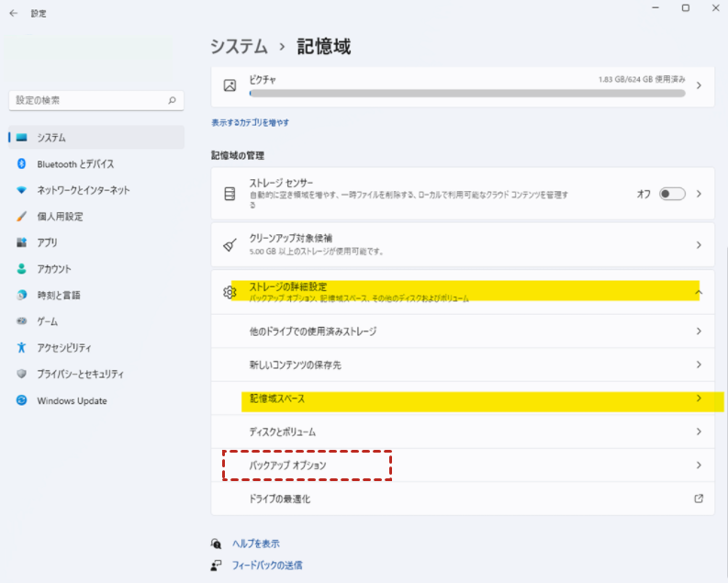Click the picture icon in ピクチャ row
728x583 pixels.
230,85
